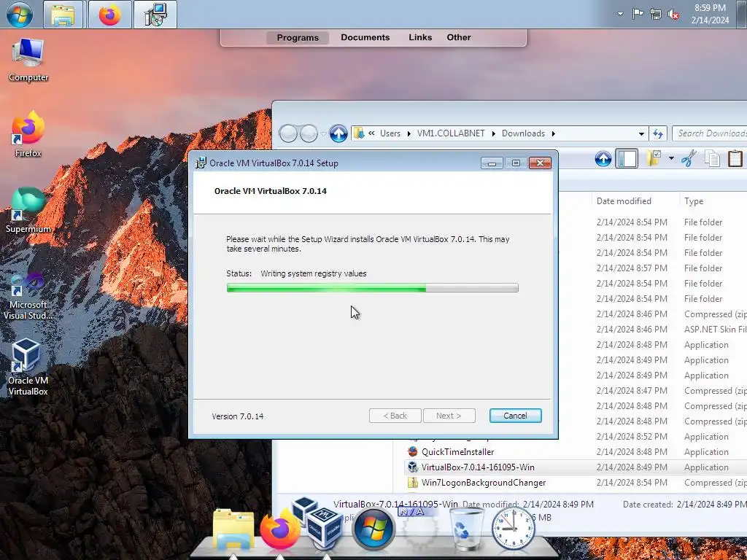Select the QuickTimeInstaller file

pyautogui.click(x=457, y=452)
